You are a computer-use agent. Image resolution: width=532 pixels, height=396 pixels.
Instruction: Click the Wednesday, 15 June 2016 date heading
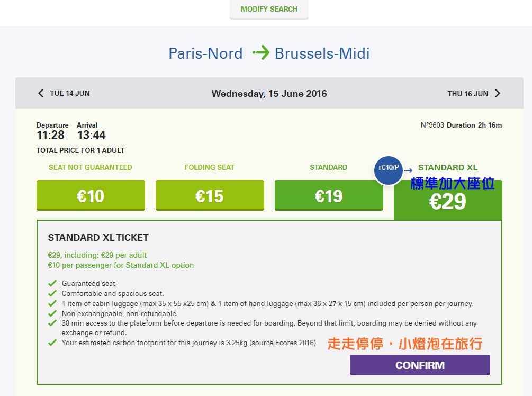269,94
